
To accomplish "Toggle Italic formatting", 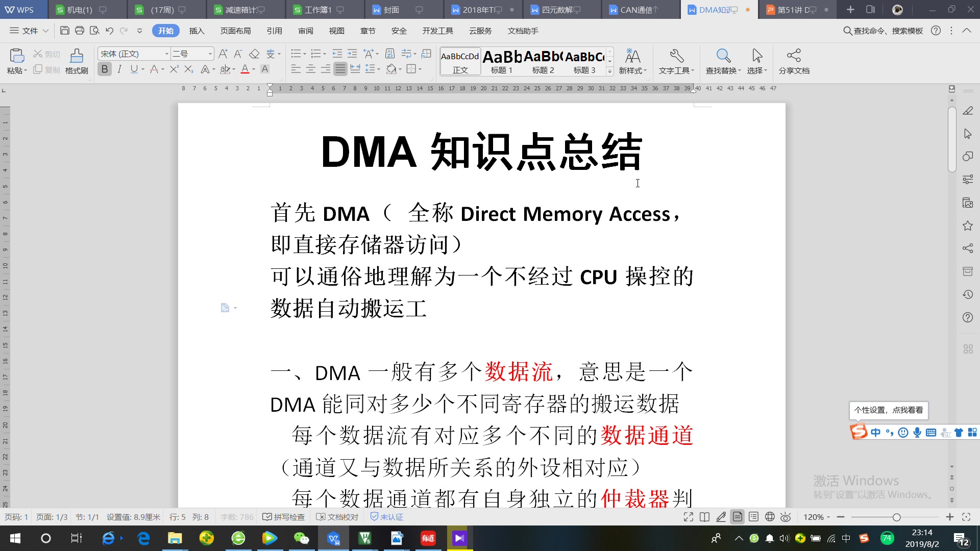I will pos(119,69).
